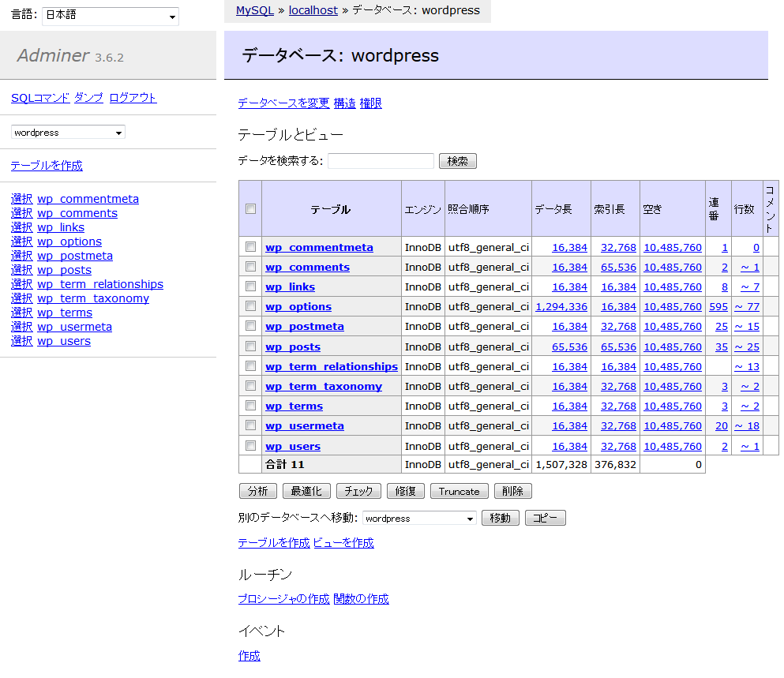Click 関数の作成 create function link
The image size is (784, 678).
tap(361, 599)
